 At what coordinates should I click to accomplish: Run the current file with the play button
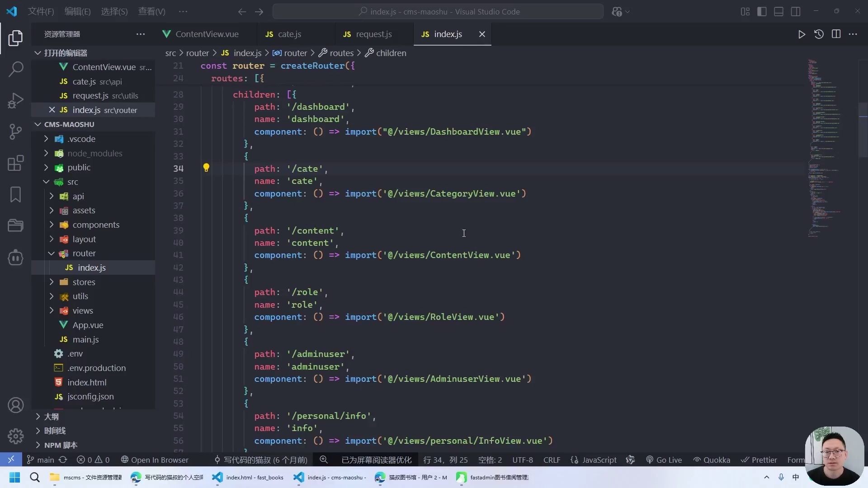click(802, 34)
